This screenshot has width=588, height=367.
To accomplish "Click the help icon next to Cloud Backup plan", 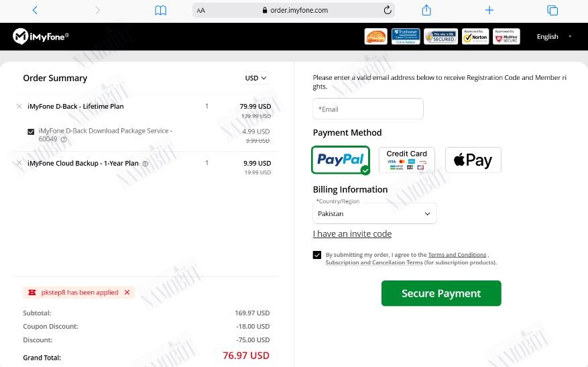I will pyautogui.click(x=145, y=164).
